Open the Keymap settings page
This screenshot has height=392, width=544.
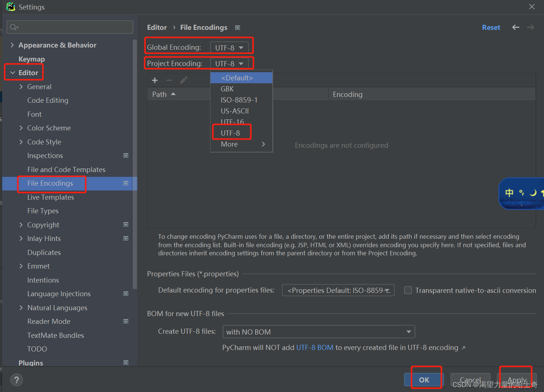click(32, 59)
